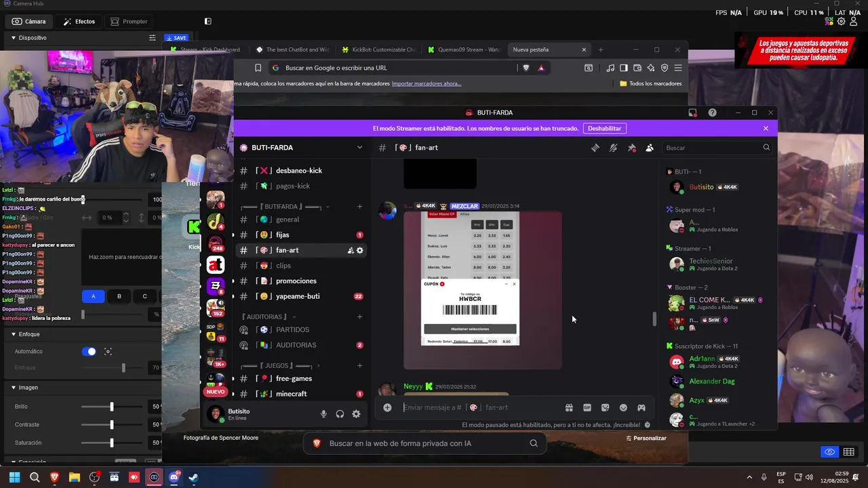Toggle Discord member list icon
The height and width of the screenshot is (488, 868).
(650, 148)
